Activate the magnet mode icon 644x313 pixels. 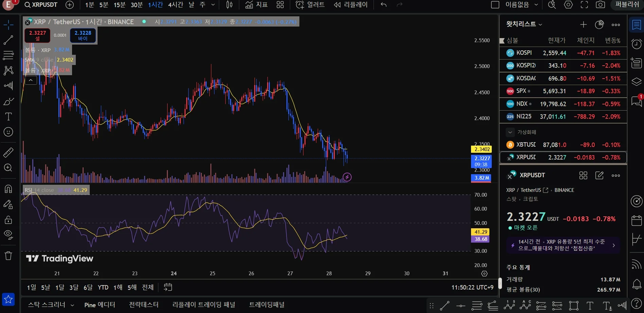(x=8, y=189)
